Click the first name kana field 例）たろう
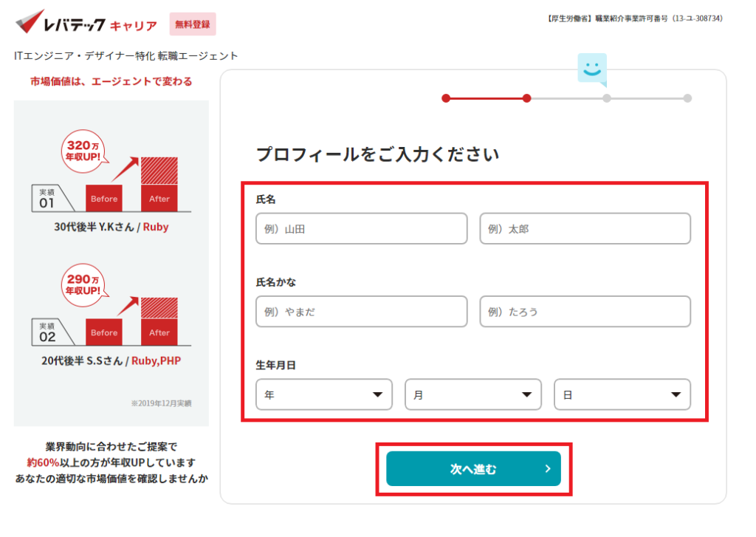 585,312
